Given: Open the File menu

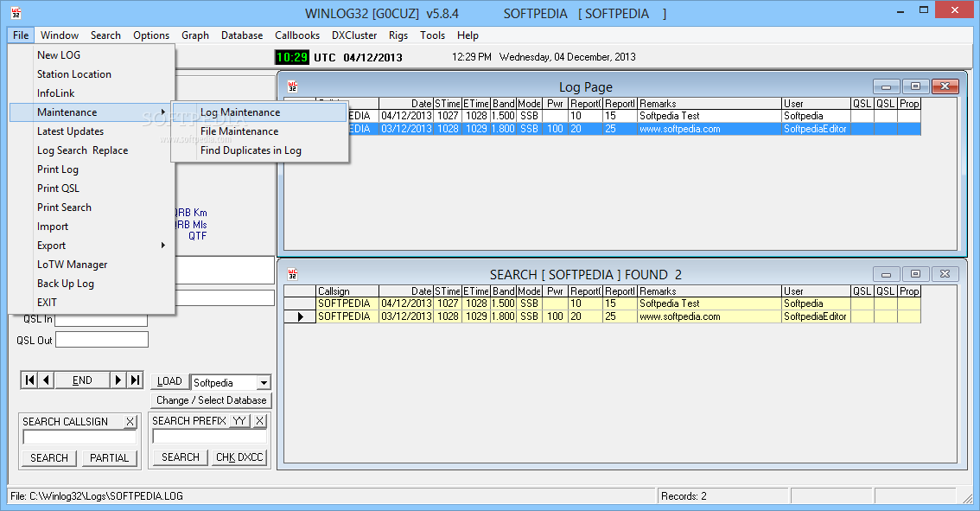Looking at the screenshot, I should (x=21, y=35).
